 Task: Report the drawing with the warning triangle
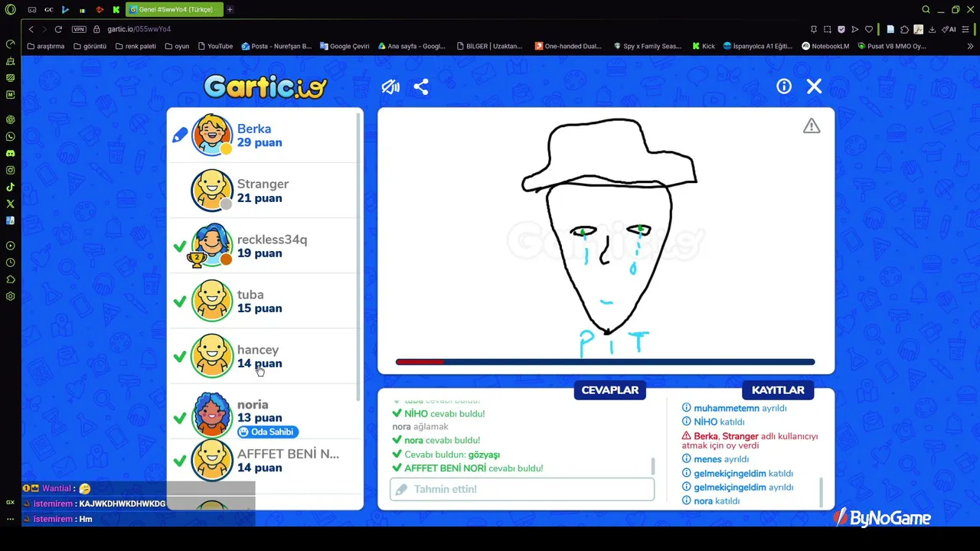tap(812, 126)
